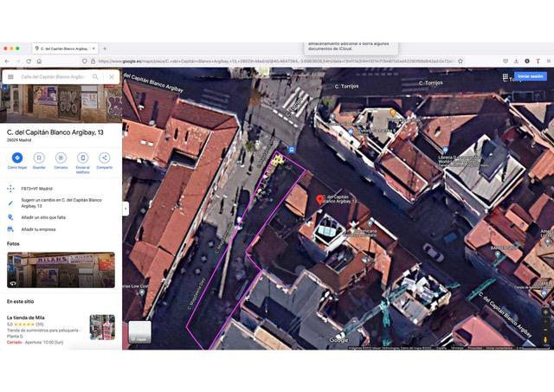The height and width of the screenshot is (392, 554).
Task: Click the Calle del Capitán Blanco search field
Action: coord(53,77)
